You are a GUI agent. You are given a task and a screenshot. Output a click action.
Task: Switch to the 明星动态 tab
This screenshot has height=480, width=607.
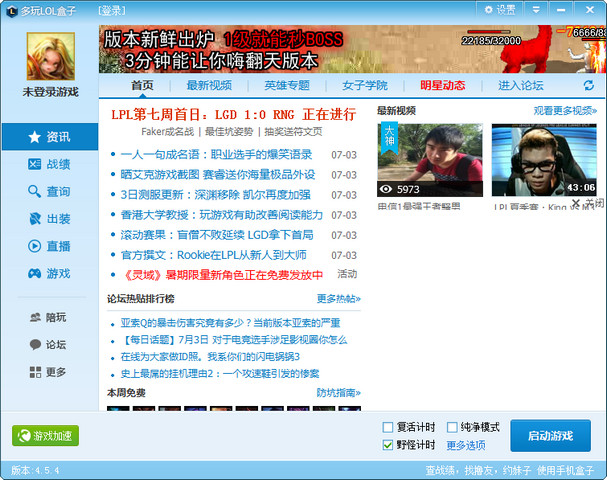coord(443,85)
